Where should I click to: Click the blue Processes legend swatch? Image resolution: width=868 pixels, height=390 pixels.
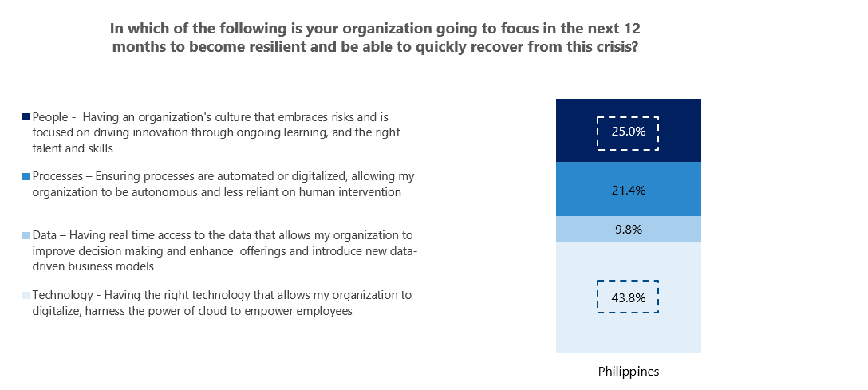pos(26,176)
